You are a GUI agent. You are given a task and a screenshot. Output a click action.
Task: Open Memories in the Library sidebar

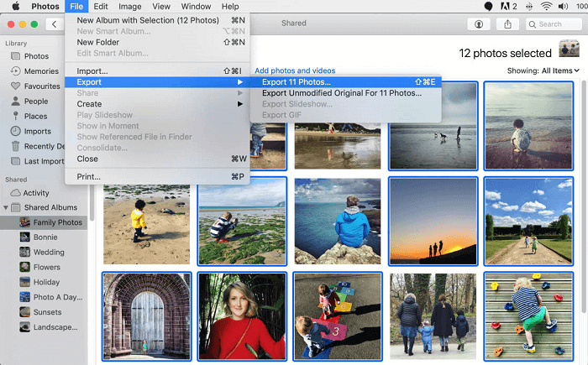[41, 71]
